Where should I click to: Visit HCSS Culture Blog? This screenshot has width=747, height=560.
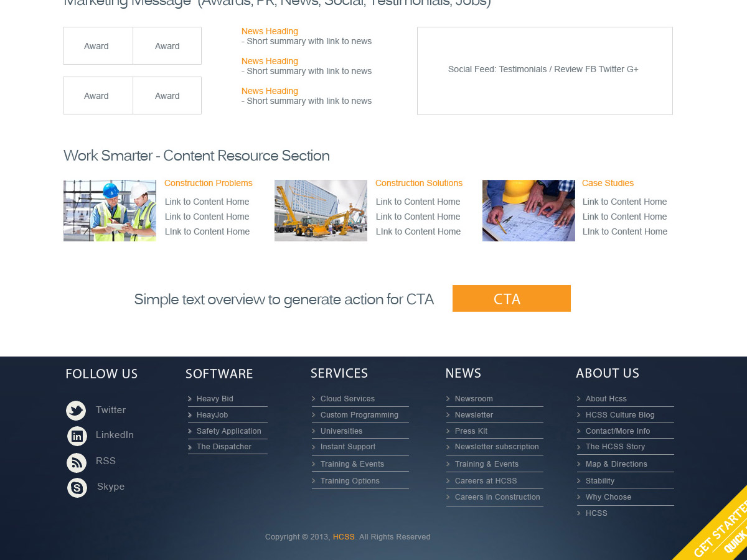[620, 415]
